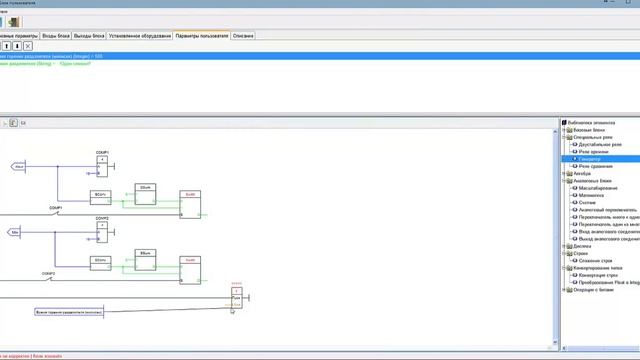
Task: Select the Hour input terminal on the diagram
Action: [x=18, y=167]
